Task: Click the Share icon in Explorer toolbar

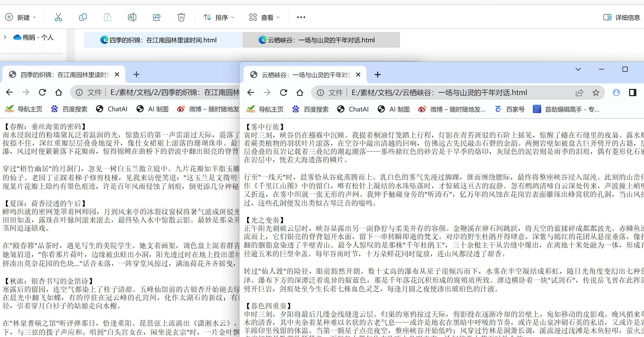Action: click(156, 17)
